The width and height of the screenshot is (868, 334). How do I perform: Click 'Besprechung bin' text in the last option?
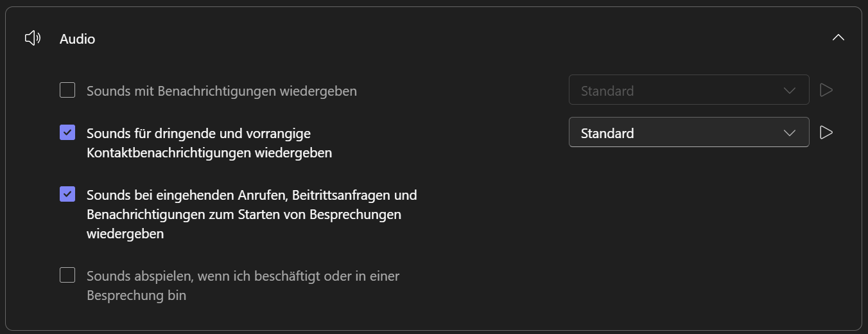click(136, 296)
